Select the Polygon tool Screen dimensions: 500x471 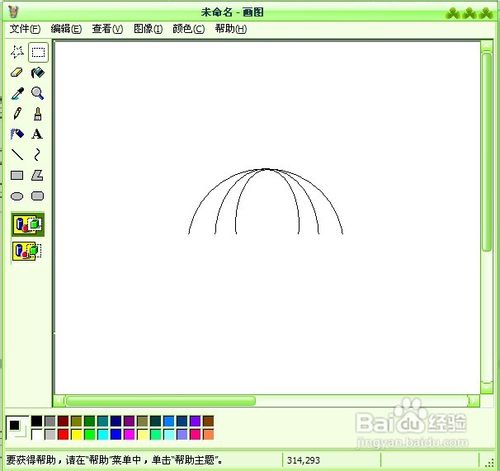click(x=37, y=175)
